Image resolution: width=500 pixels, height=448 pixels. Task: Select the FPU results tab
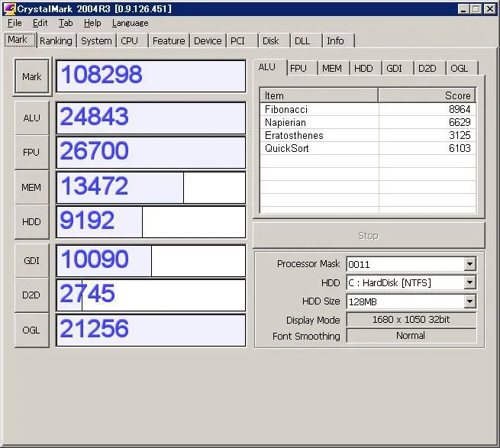pos(298,69)
